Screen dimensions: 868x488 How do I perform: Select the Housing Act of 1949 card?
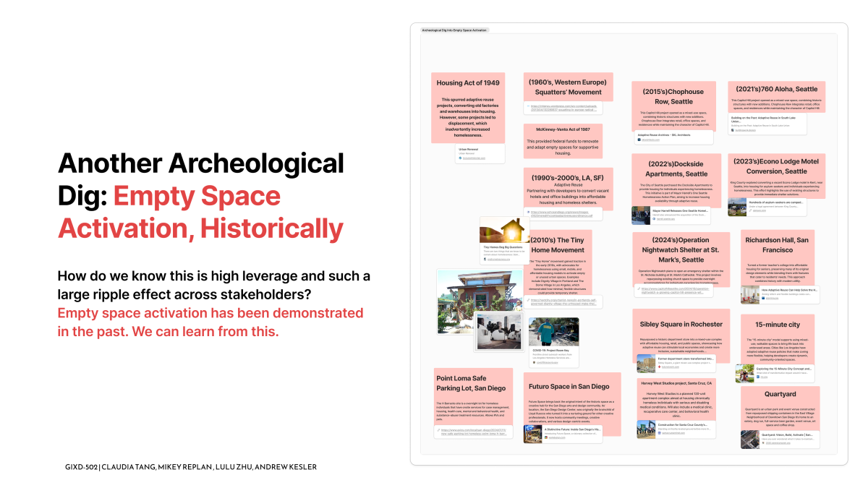pyautogui.click(x=468, y=108)
